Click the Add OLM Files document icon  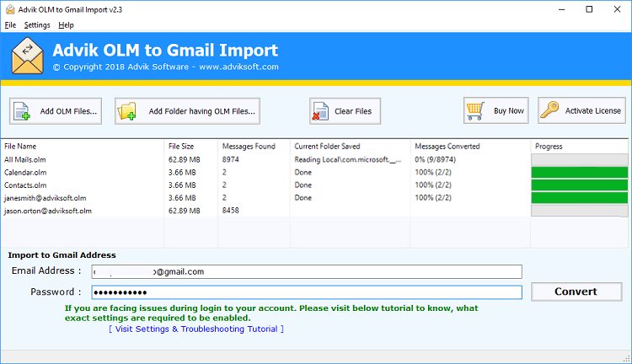click(22, 111)
